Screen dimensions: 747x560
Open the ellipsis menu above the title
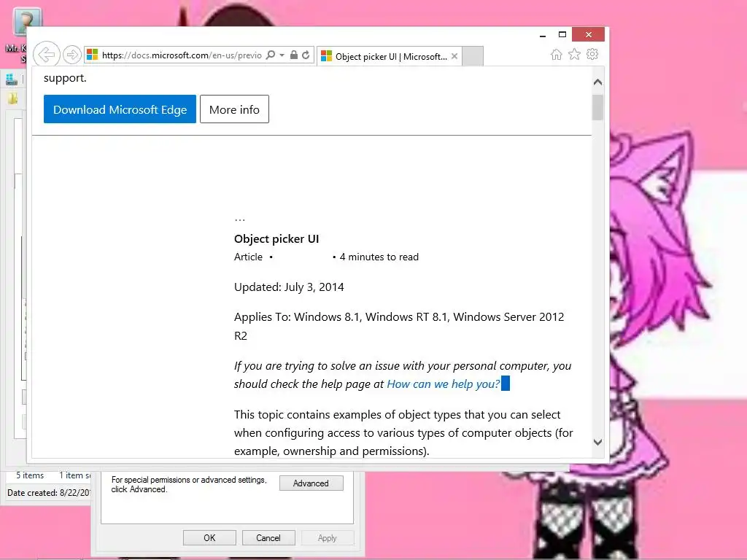tap(239, 219)
